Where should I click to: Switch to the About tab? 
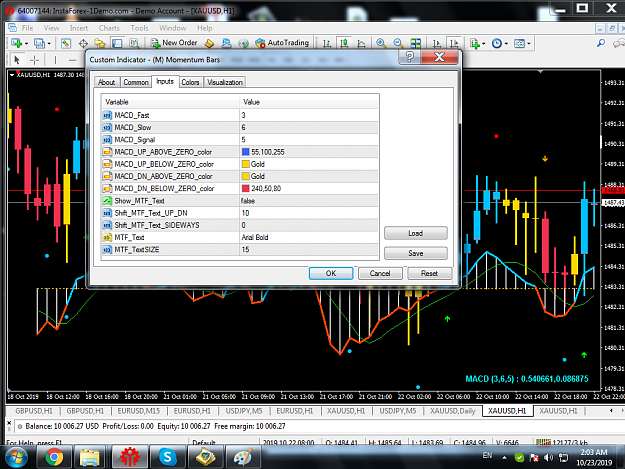coord(106,82)
